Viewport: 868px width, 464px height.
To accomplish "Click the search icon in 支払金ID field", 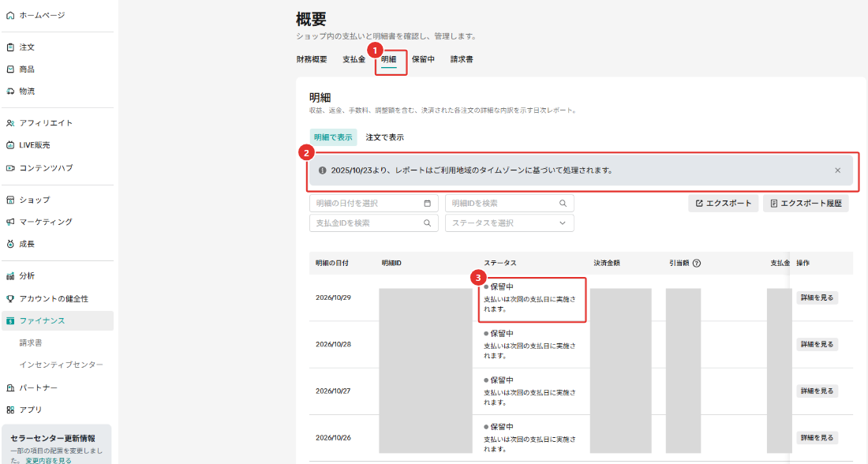I will tap(428, 223).
